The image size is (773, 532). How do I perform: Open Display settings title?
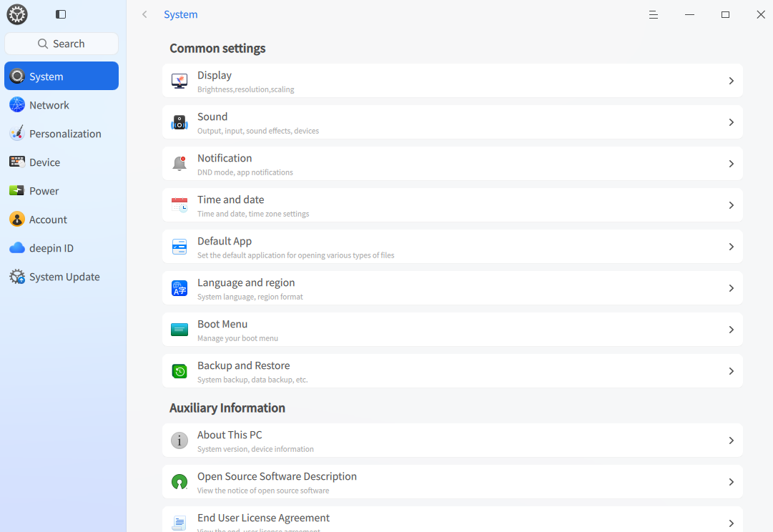click(x=215, y=75)
